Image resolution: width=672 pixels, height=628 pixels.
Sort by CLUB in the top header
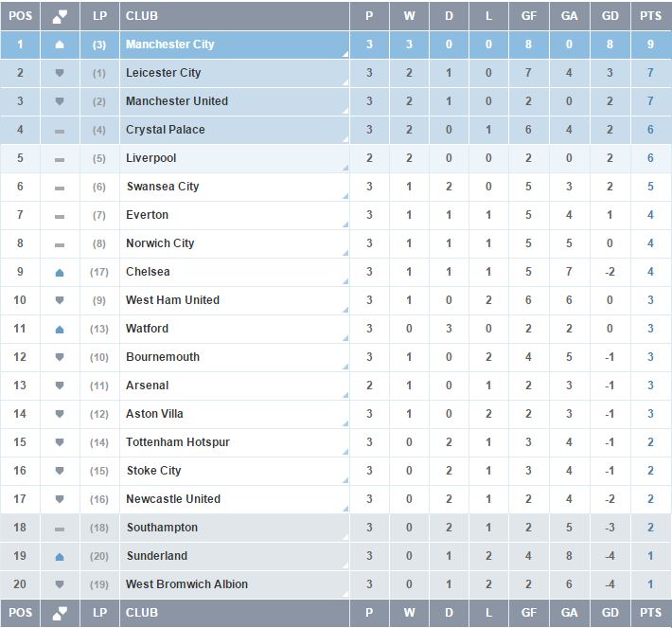pyautogui.click(x=142, y=16)
